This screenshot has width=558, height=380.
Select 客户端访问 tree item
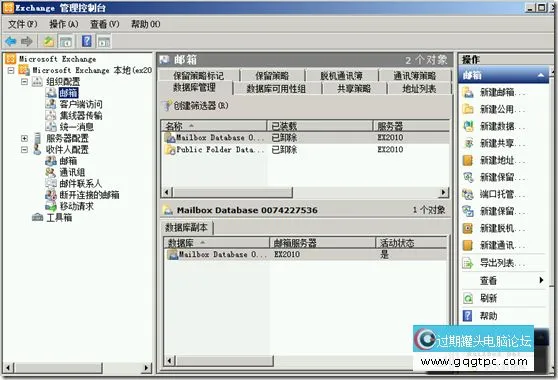81,104
